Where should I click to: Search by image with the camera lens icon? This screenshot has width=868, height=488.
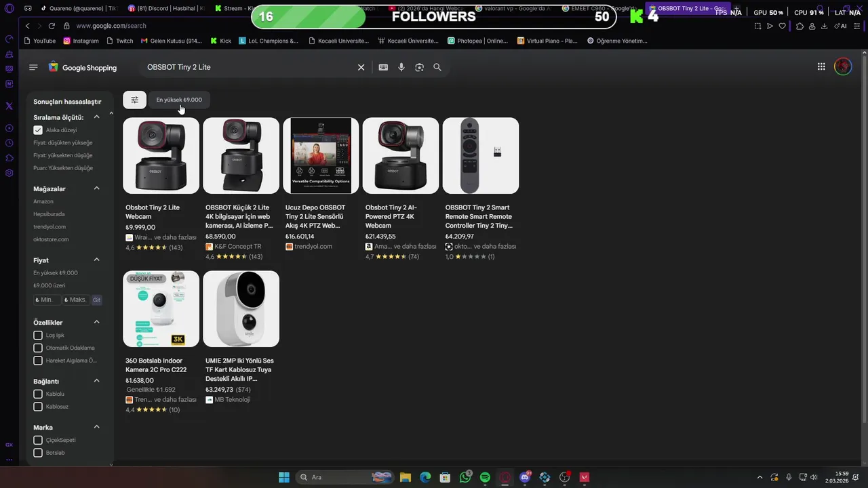[x=419, y=67]
